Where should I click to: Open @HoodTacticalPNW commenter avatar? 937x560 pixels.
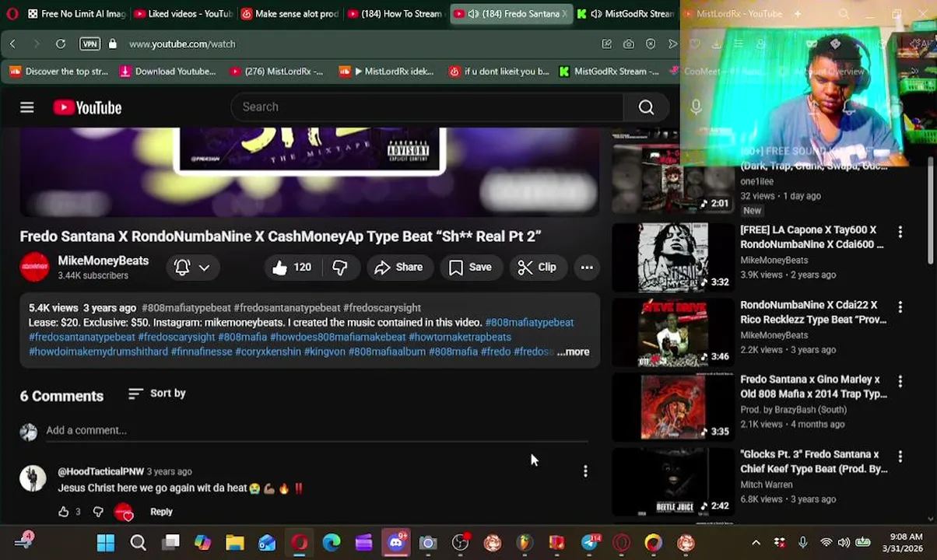[x=33, y=478]
